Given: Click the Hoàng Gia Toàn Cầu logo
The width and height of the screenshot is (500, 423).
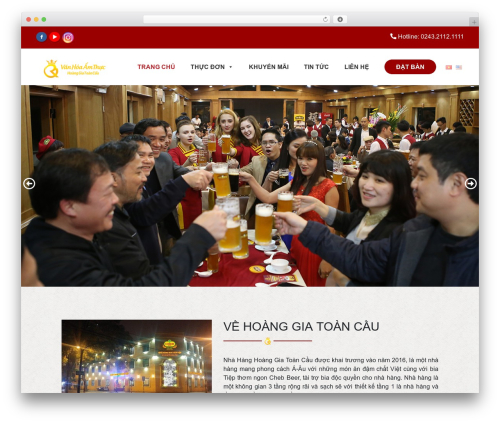Looking at the screenshot, I should tap(74, 68).
